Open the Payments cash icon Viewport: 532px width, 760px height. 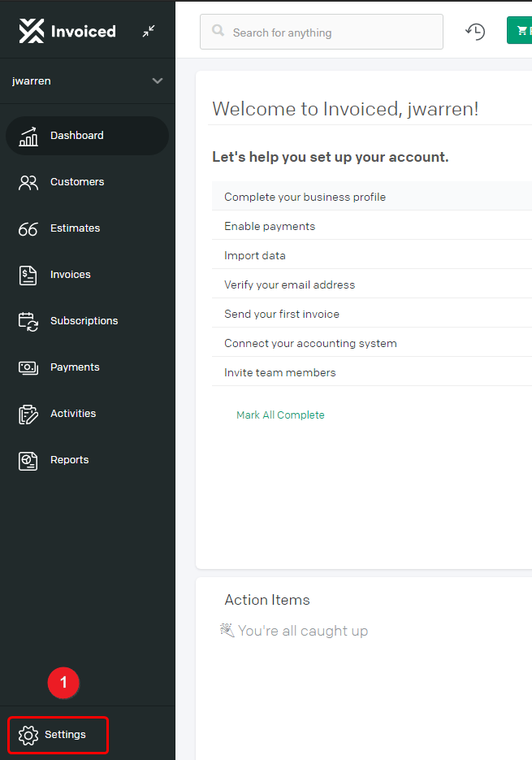click(28, 368)
